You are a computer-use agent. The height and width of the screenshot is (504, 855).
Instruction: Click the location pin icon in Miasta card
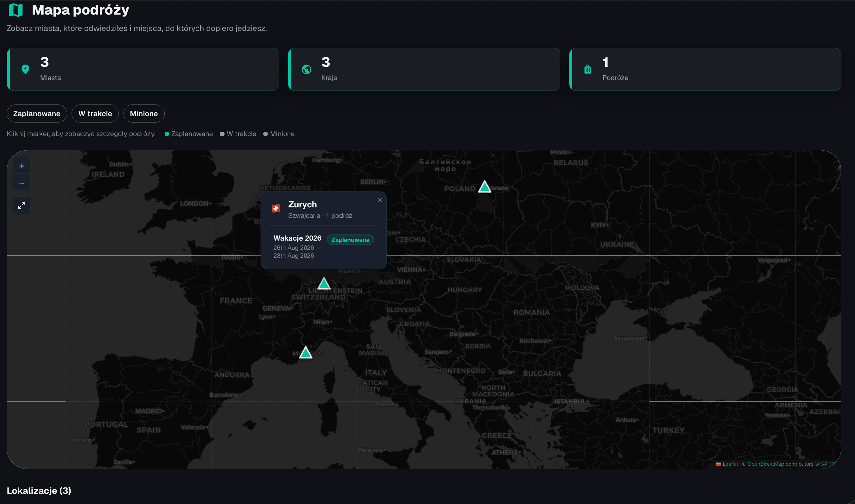coord(25,69)
